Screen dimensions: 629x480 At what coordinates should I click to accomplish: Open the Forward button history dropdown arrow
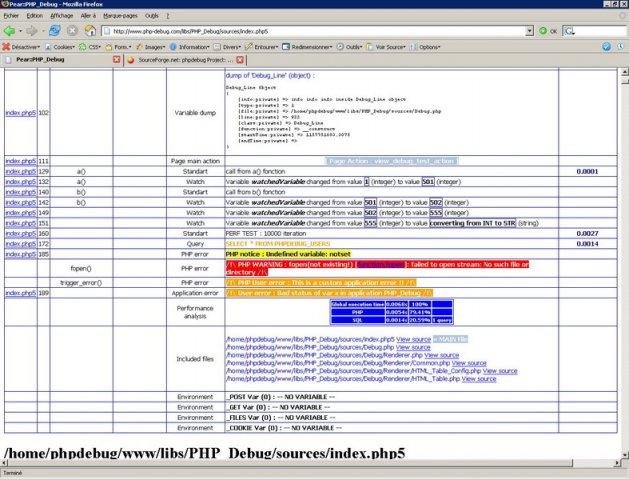click(x=43, y=31)
